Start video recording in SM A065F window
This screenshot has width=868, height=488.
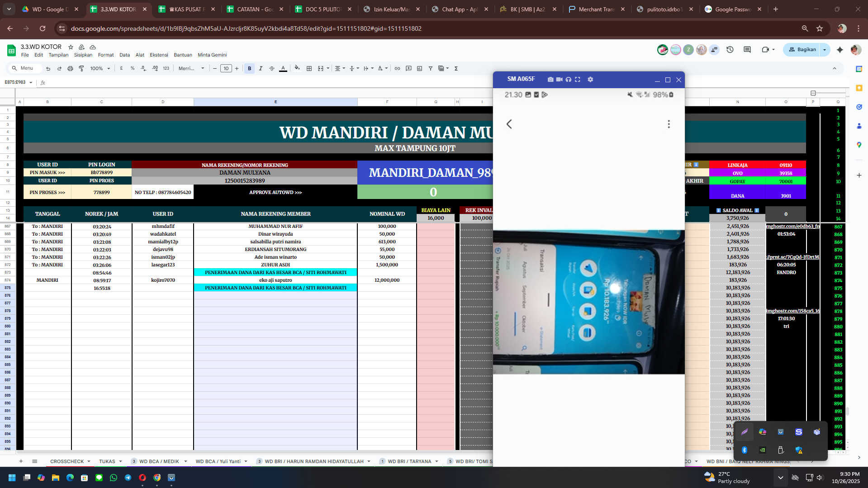(x=560, y=80)
